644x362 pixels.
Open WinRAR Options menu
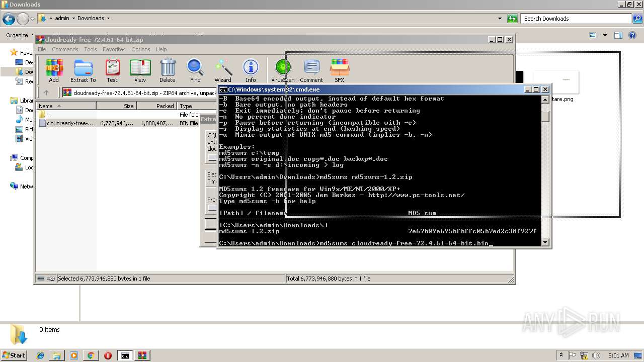click(141, 49)
